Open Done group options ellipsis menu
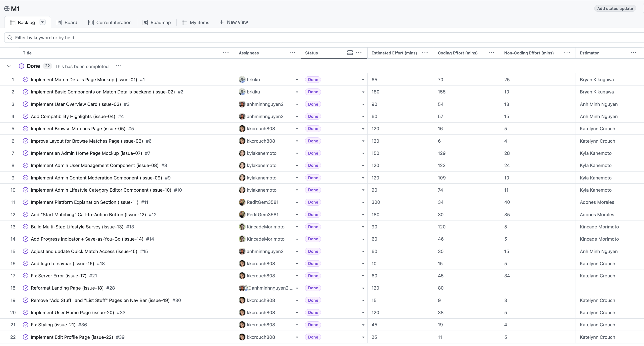The height and width of the screenshot is (346, 644). coord(118,66)
